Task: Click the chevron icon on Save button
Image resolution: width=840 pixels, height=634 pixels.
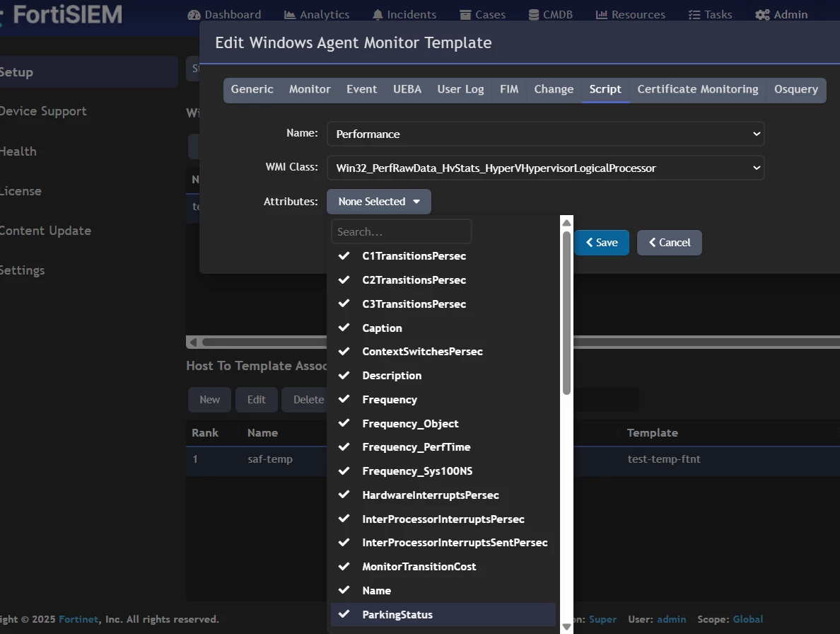Action: 589,242
